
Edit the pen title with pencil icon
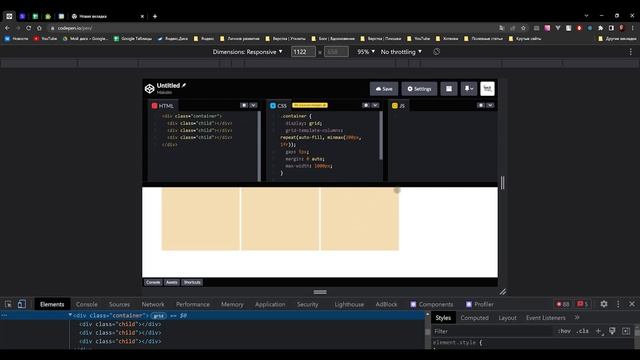tap(184, 85)
